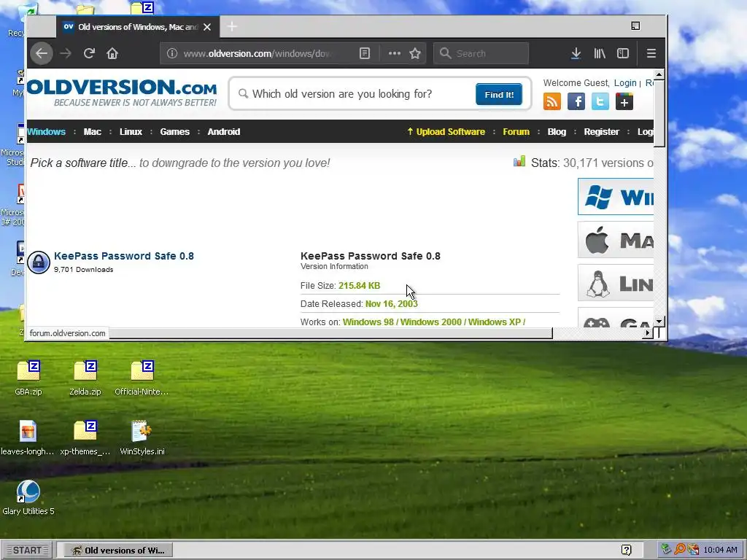Toggle the sidebars icon in toolbar
This screenshot has height=560, width=747.
click(623, 53)
